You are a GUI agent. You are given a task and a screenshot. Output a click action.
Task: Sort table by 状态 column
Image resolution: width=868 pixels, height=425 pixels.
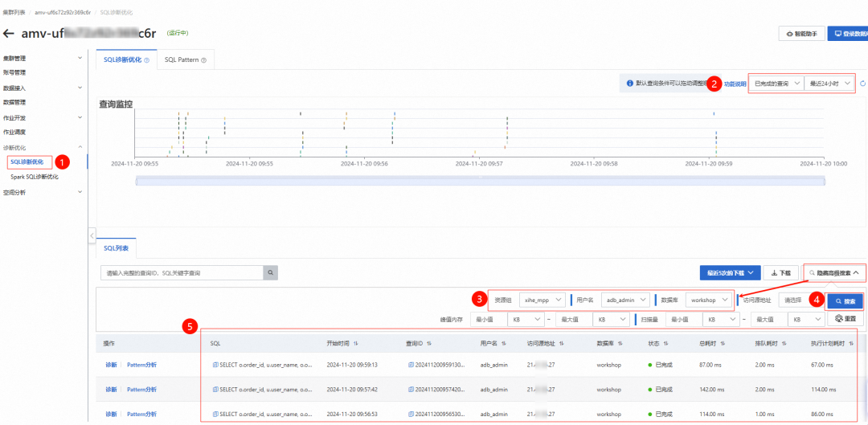pos(666,344)
